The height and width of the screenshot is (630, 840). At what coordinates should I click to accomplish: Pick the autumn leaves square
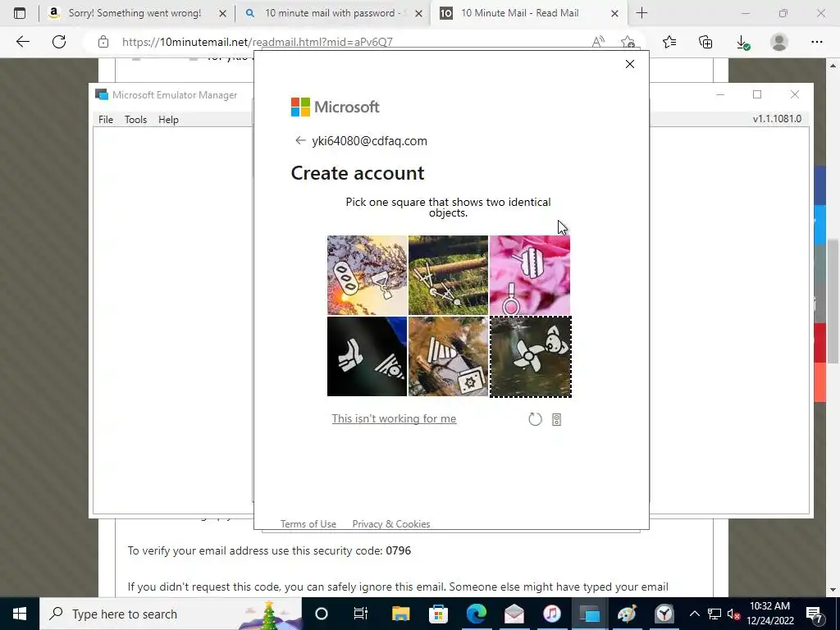click(x=449, y=356)
